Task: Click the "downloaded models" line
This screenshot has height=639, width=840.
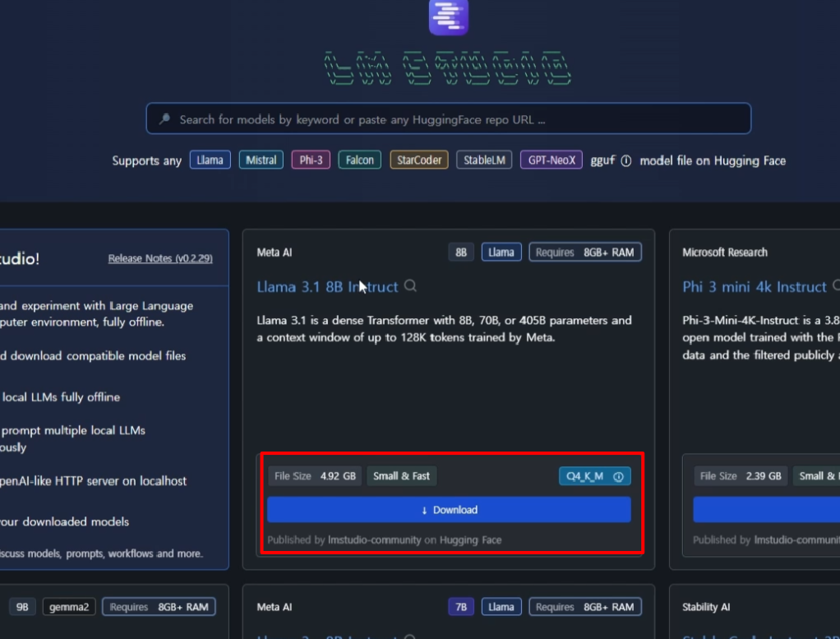Action: [64, 521]
